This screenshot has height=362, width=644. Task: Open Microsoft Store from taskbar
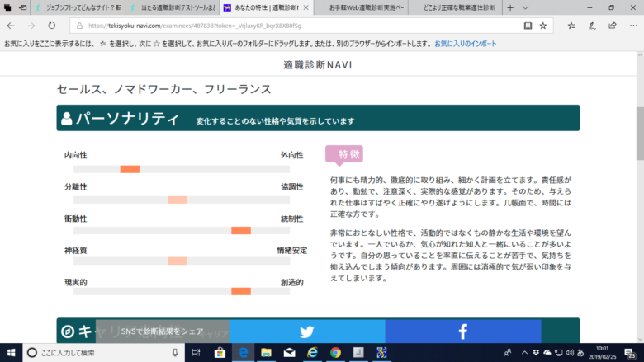pyautogui.click(x=220, y=353)
